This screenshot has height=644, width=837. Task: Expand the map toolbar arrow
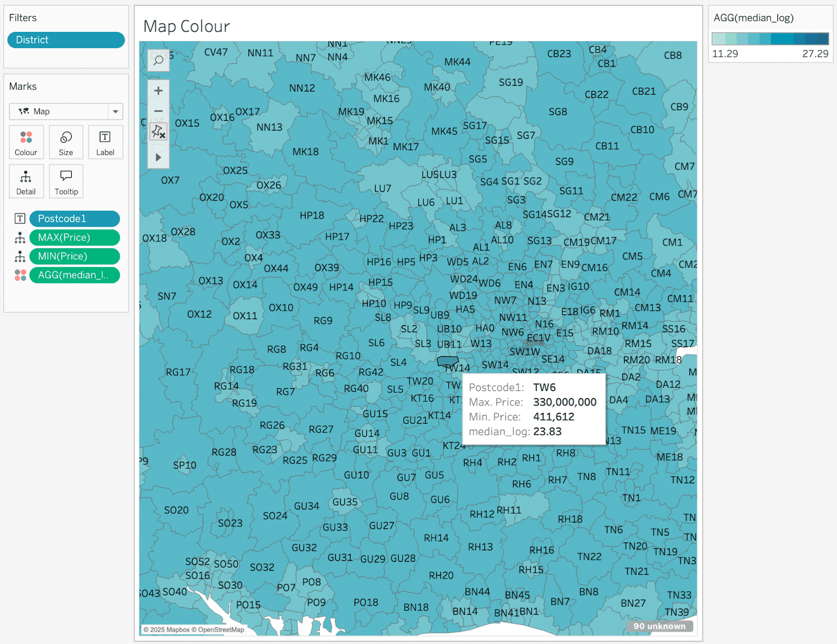(x=158, y=157)
